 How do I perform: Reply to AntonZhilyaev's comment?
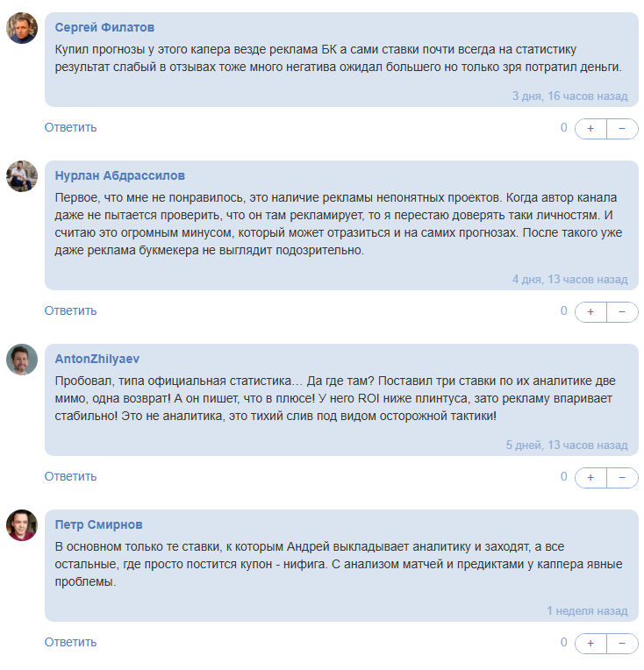click(70, 476)
